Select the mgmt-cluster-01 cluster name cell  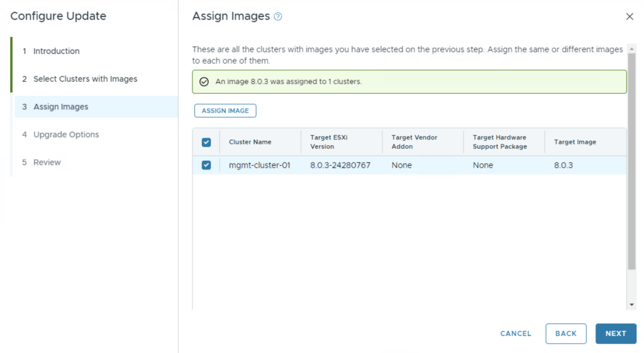(x=260, y=165)
